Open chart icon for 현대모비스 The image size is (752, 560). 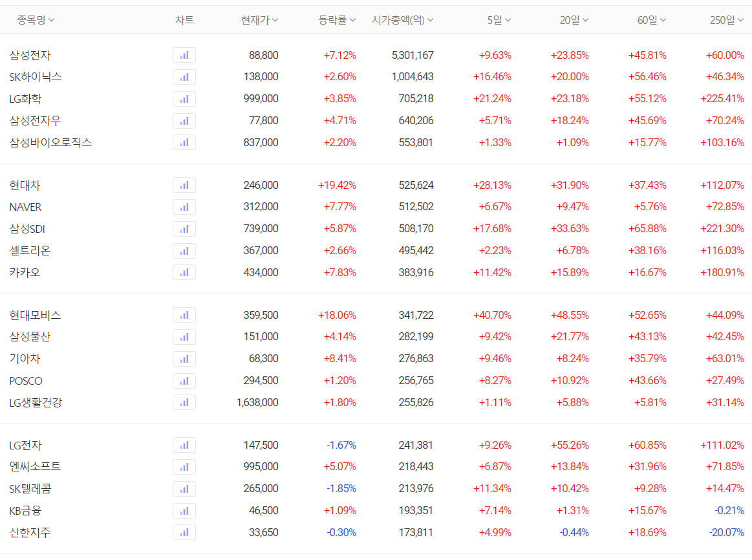pos(184,315)
